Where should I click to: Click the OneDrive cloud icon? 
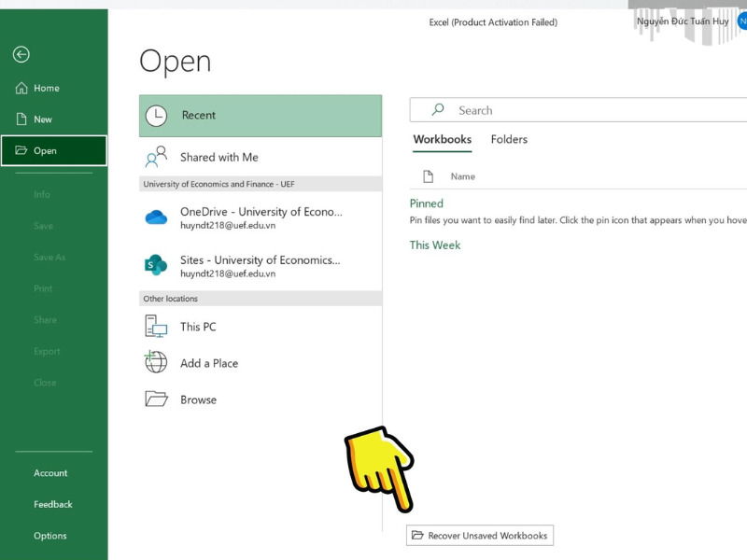tap(156, 217)
